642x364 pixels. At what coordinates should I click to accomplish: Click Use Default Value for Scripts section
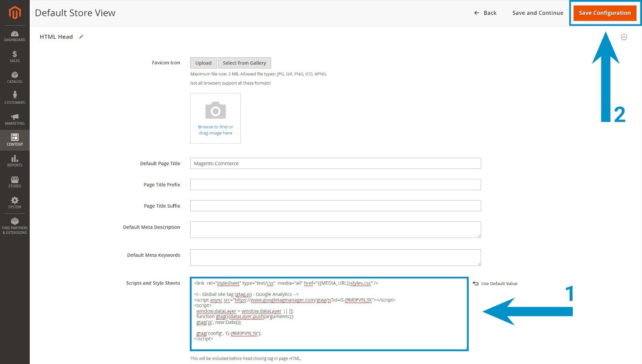pos(496,283)
